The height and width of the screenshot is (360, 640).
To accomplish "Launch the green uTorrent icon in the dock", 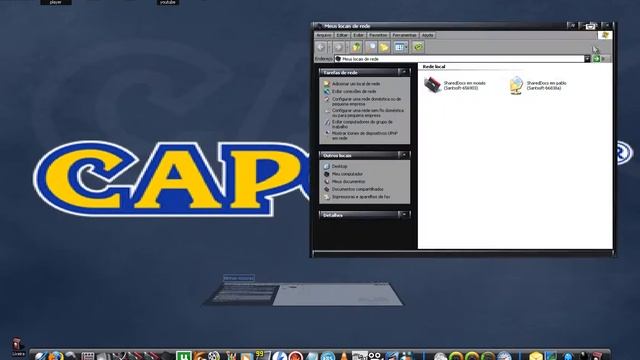I will [183, 356].
